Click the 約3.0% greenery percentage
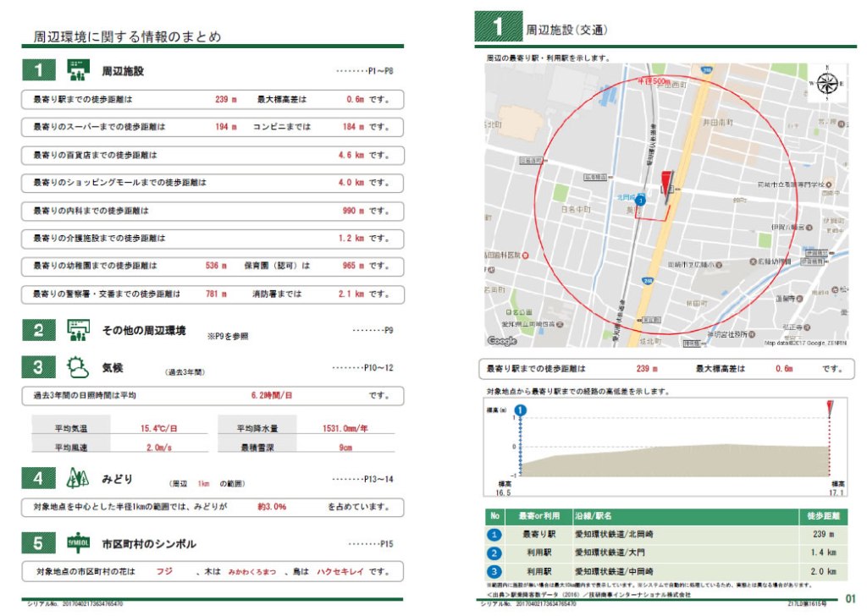The height and width of the screenshot is (616, 867). tap(272, 506)
